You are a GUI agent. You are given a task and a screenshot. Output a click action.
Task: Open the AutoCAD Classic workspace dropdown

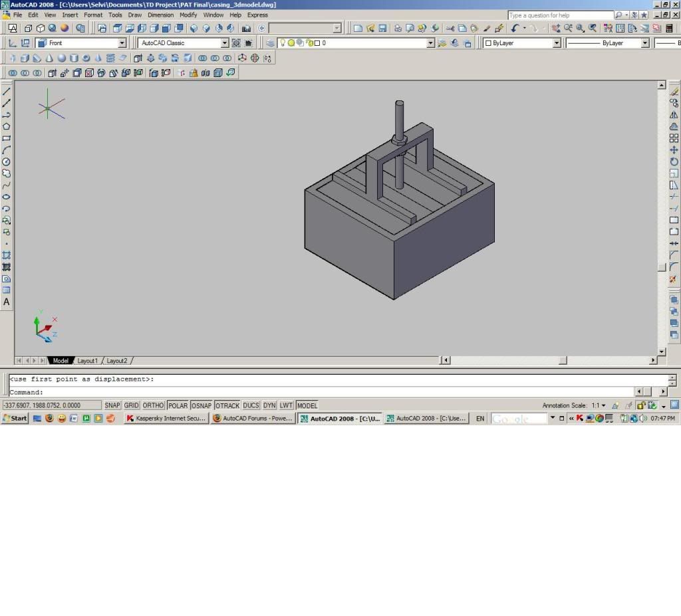[x=224, y=43]
